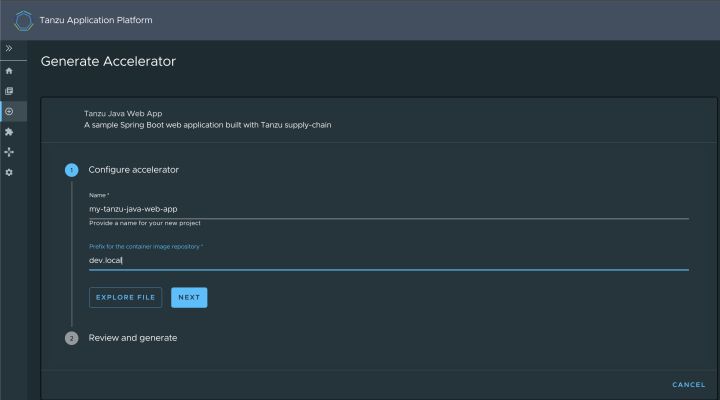720x400 pixels.
Task: Click the Generate Accelerator heading
Action: point(108,62)
